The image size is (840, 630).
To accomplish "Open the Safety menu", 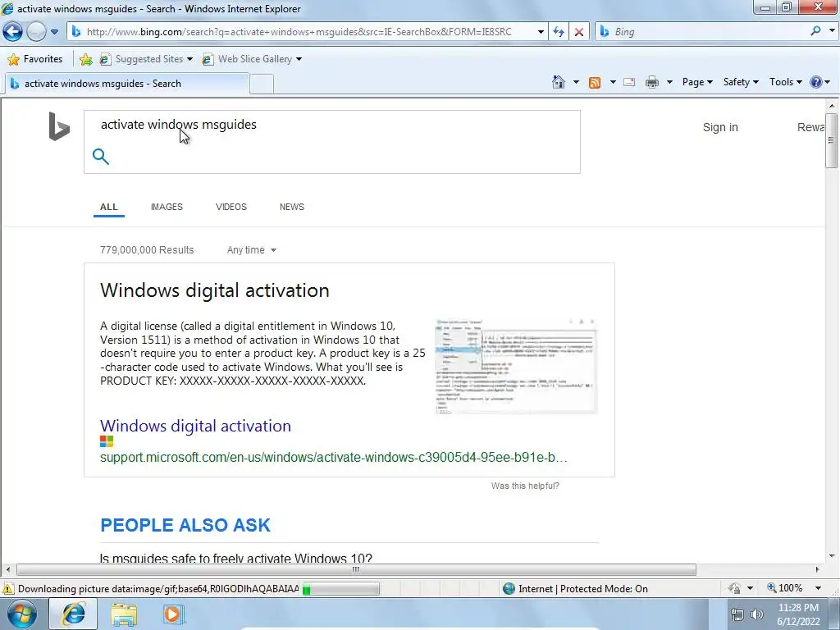I will click(x=741, y=82).
